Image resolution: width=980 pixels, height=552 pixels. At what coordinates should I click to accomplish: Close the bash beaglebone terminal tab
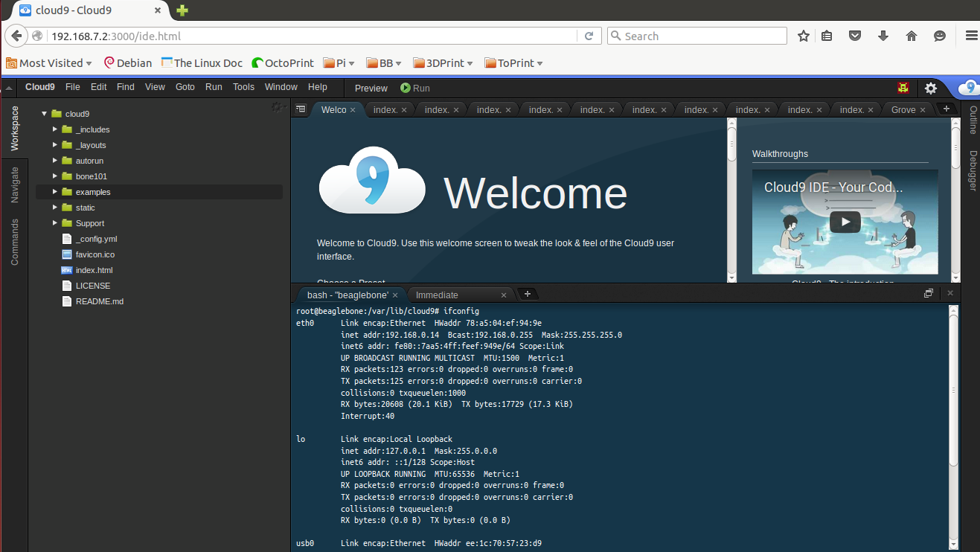[397, 295]
